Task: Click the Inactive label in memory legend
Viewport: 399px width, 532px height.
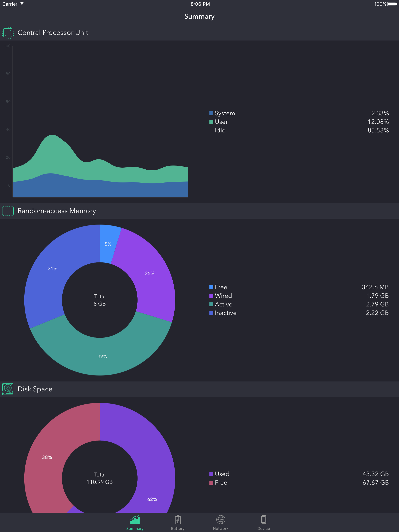Action: tap(226, 313)
